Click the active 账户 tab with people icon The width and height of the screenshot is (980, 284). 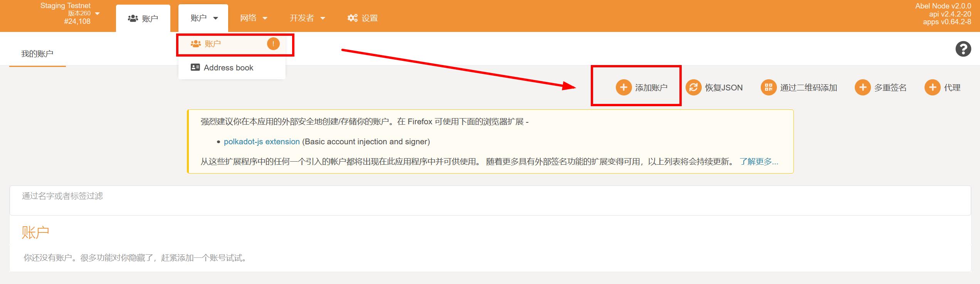point(143,18)
